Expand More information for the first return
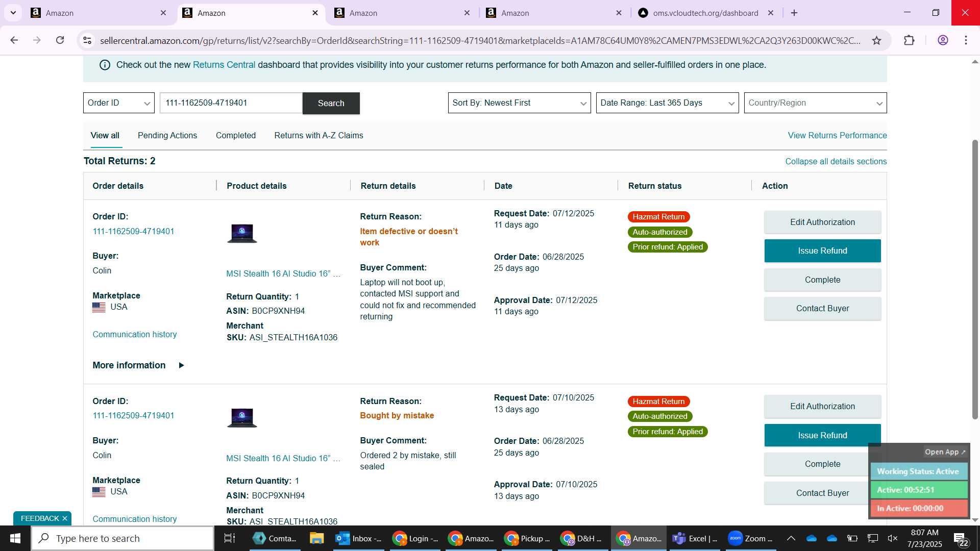This screenshot has width=980, height=551. point(138,365)
